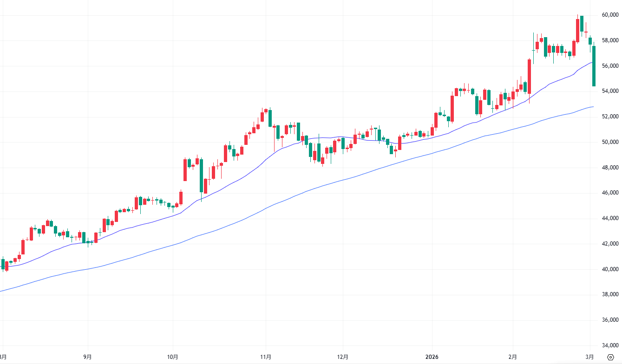Click the 60,000 price scale label
The height and width of the screenshot is (364, 622).
609,15
